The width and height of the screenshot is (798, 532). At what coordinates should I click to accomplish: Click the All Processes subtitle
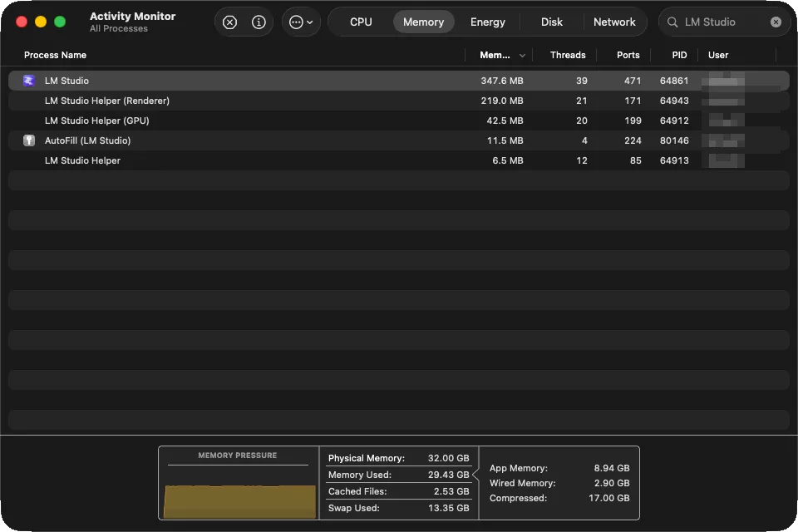pos(119,28)
